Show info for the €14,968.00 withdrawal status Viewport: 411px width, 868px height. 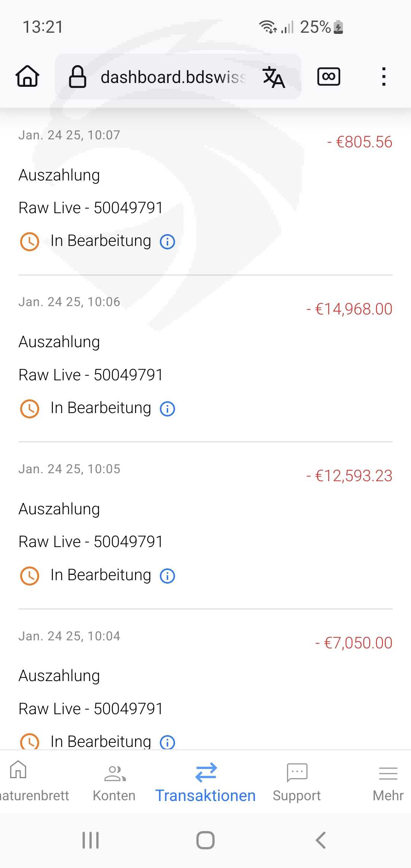pos(167,408)
